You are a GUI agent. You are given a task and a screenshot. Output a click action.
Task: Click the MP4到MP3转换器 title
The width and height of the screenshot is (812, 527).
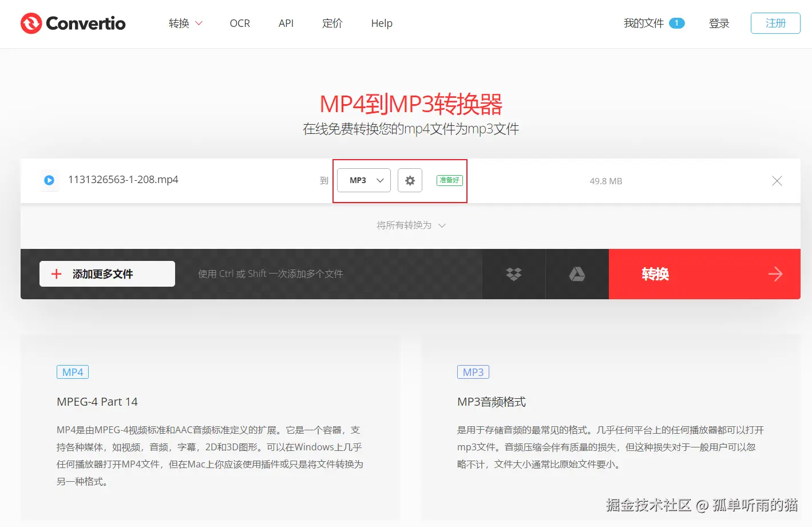tap(411, 104)
